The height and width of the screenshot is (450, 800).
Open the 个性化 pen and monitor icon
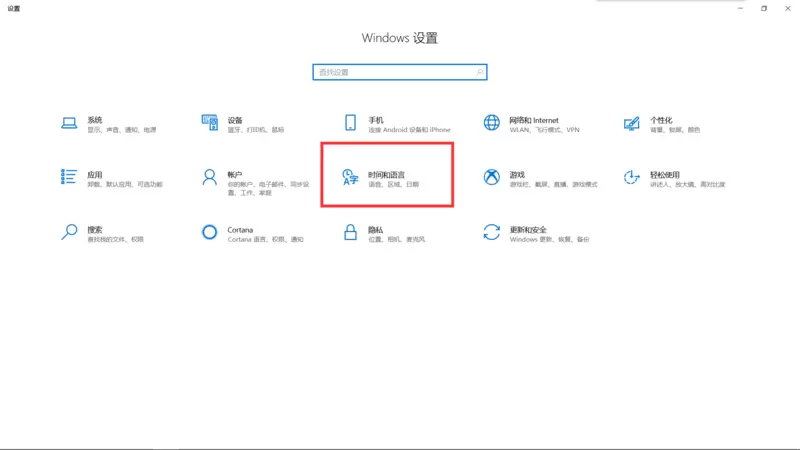[632, 123]
